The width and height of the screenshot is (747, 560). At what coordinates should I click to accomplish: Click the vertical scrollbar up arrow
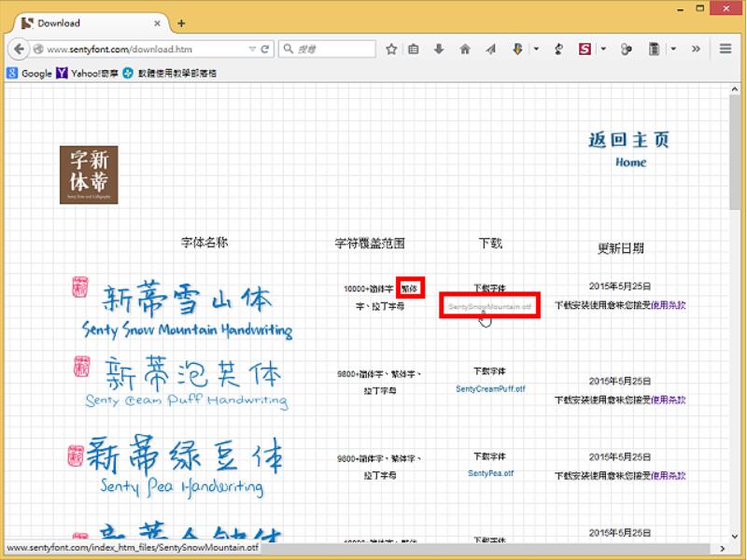click(735, 89)
